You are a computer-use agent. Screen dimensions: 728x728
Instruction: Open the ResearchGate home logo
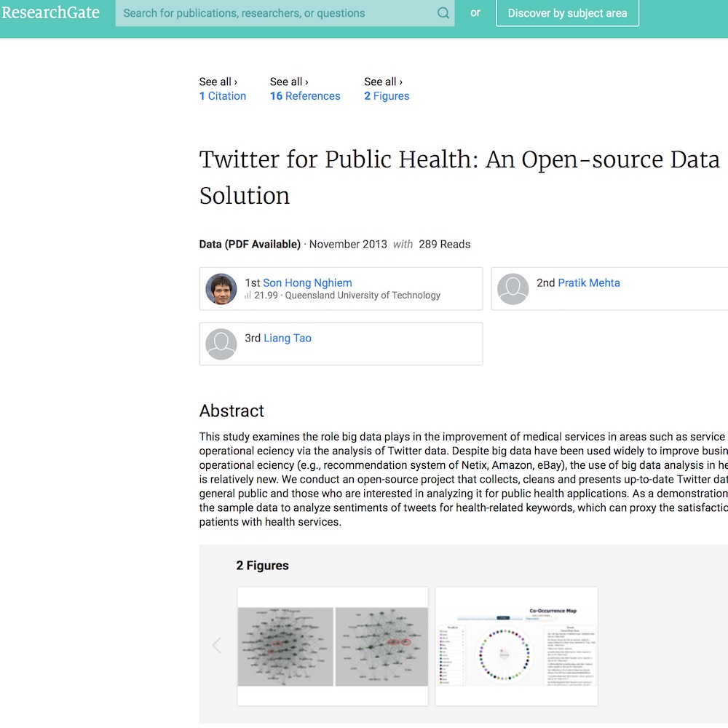click(x=50, y=12)
